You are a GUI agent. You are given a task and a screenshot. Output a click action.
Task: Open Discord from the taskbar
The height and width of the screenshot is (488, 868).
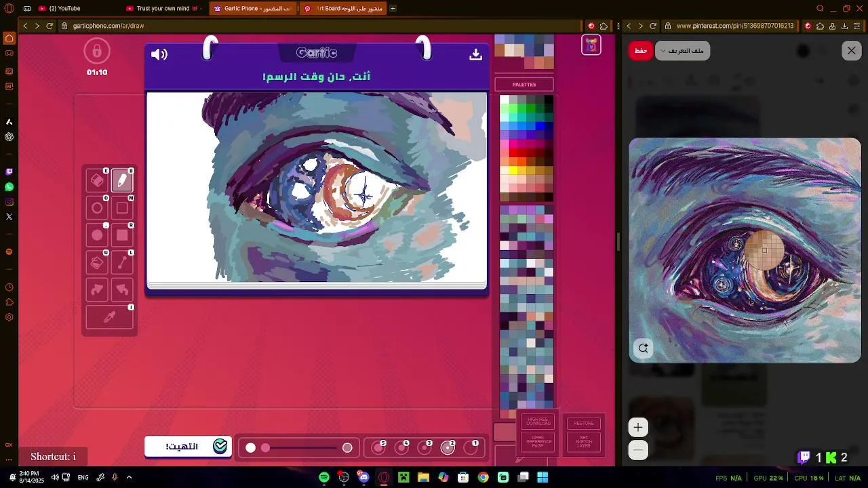point(364,477)
